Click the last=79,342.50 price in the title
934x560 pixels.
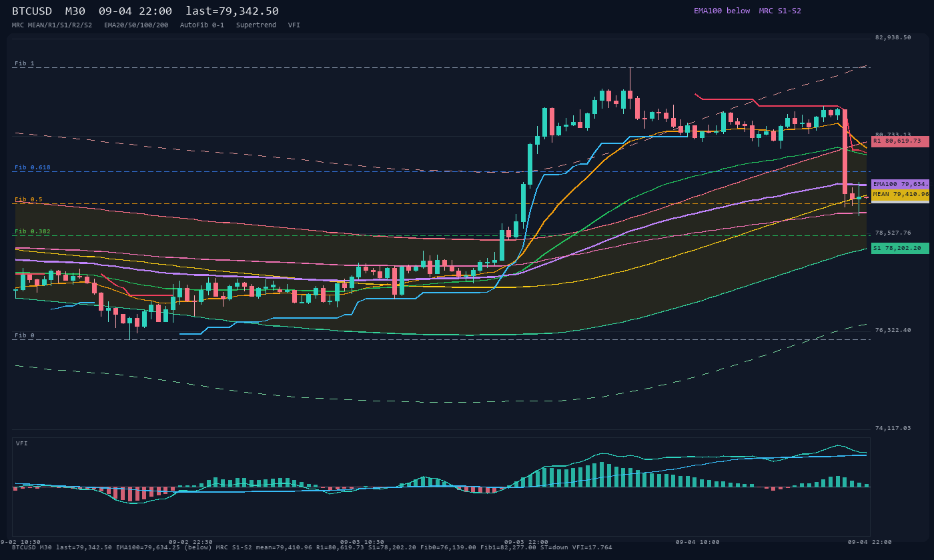tap(232, 11)
